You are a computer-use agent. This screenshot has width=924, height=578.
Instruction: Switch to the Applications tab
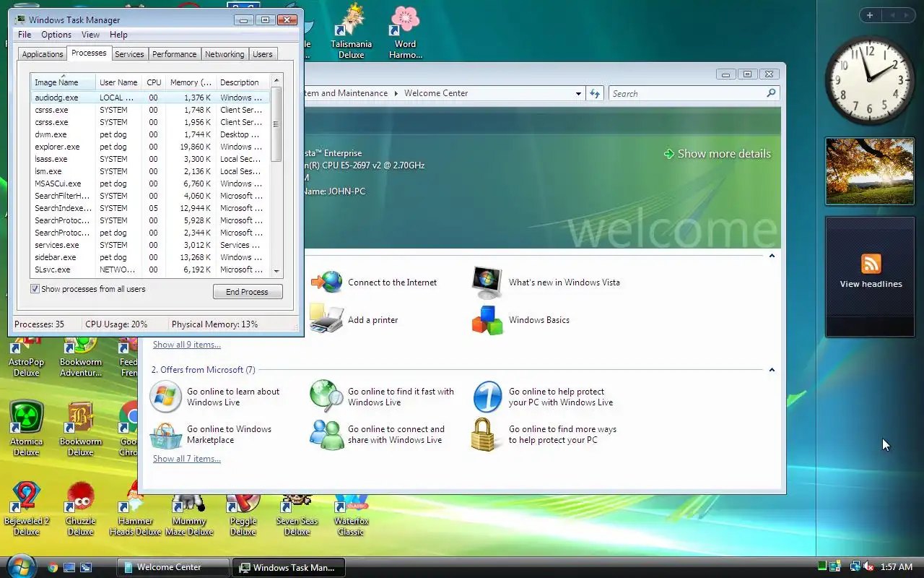(43, 54)
